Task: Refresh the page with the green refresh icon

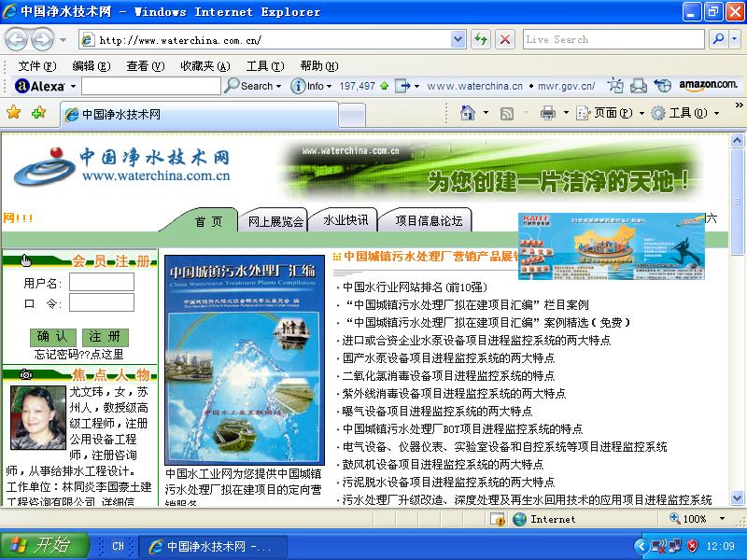Action: point(480,39)
